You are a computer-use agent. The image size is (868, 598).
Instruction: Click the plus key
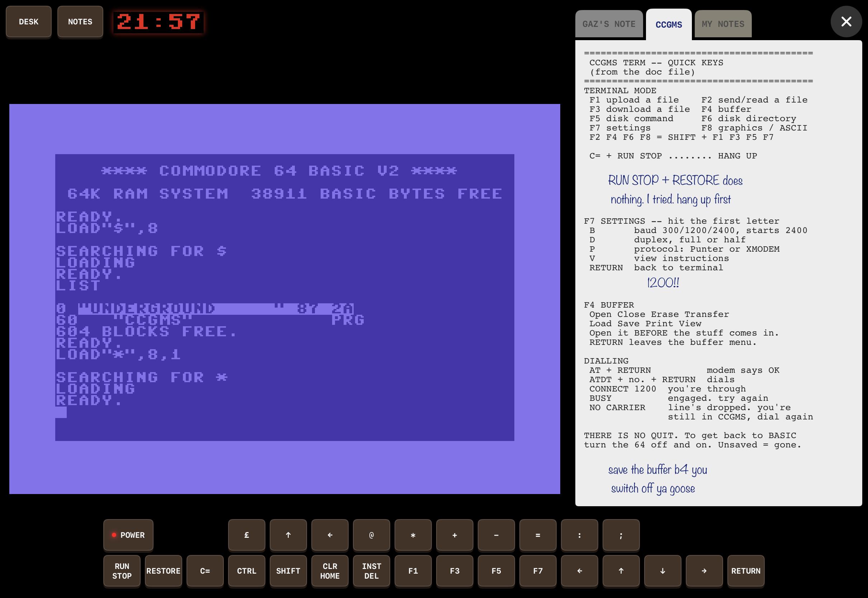coord(454,535)
